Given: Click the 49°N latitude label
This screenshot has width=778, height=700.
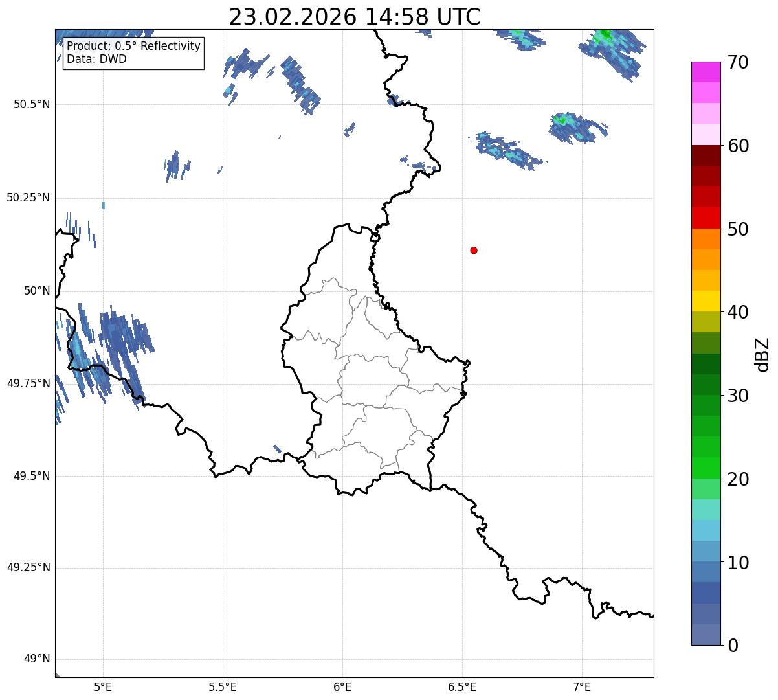Looking at the screenshot, I should (37, 659).
